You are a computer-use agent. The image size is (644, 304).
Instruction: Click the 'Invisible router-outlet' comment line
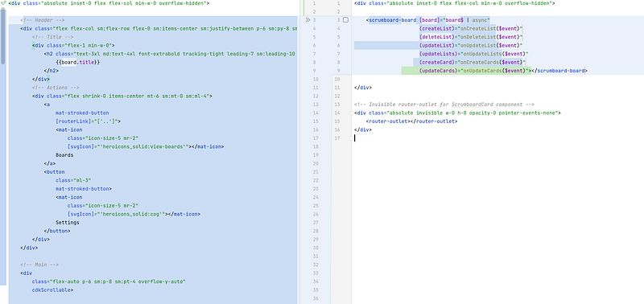[444, 105]
